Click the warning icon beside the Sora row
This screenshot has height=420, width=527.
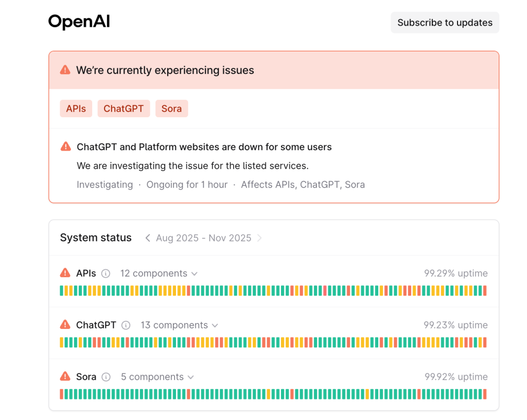pyautogui.click(x=65, y=376)
